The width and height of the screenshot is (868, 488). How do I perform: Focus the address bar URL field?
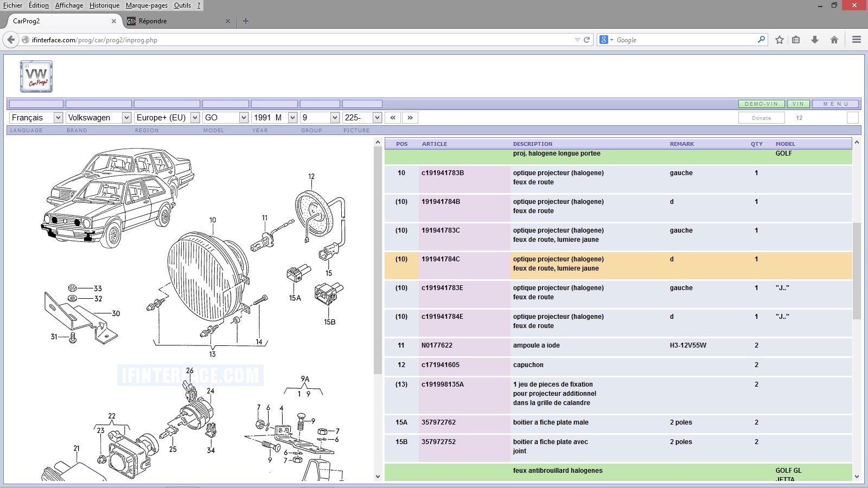301,40
